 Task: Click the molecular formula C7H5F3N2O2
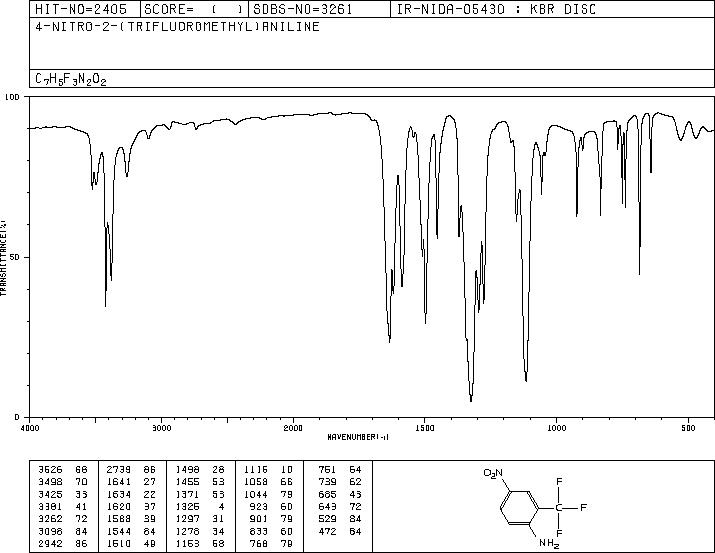tap(71, 79)
